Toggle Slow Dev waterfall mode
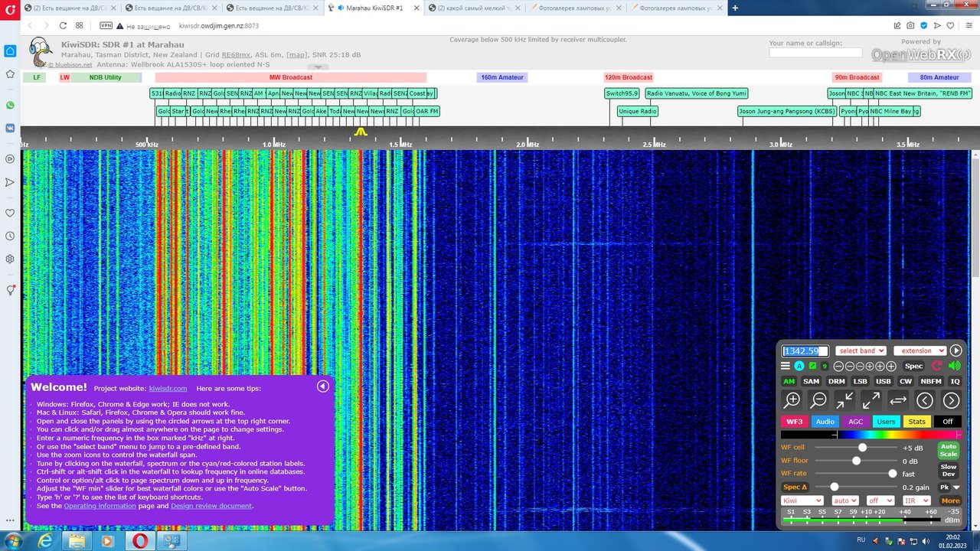This screenshot has height=551, width=980. (949, 470)
